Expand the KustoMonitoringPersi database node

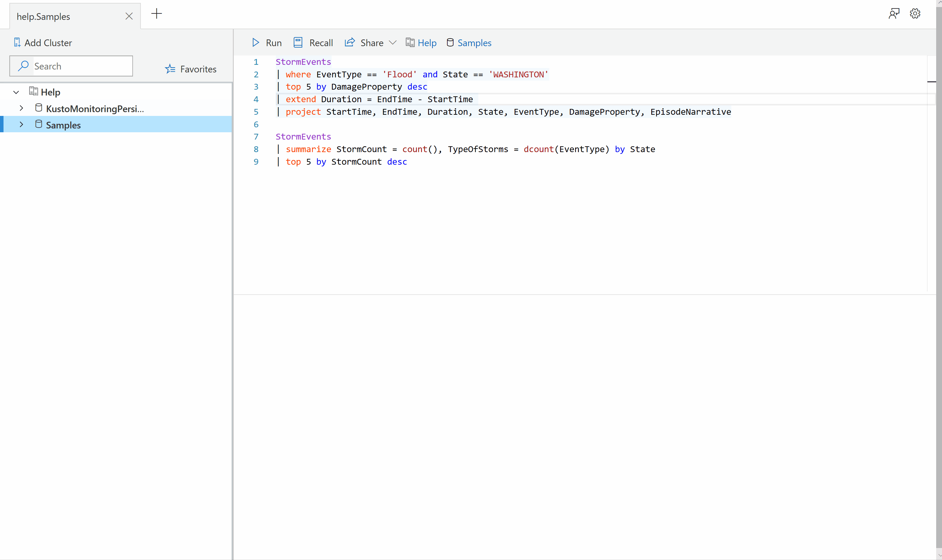22,108
